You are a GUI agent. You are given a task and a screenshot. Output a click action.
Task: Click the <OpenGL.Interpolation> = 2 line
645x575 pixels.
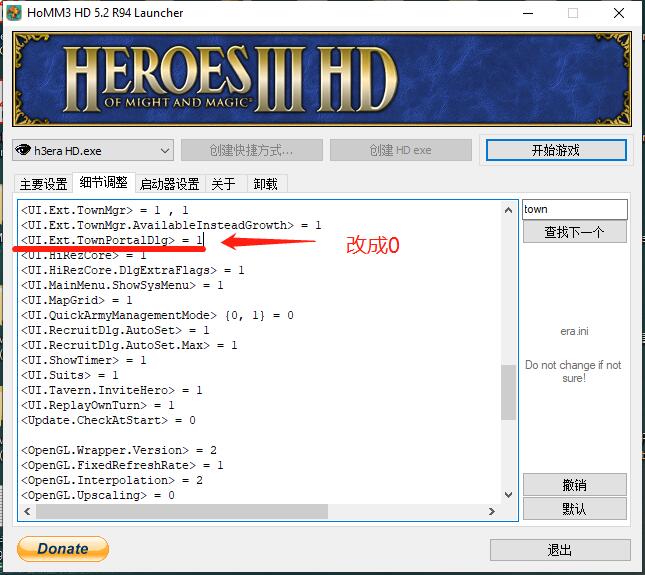112,480
